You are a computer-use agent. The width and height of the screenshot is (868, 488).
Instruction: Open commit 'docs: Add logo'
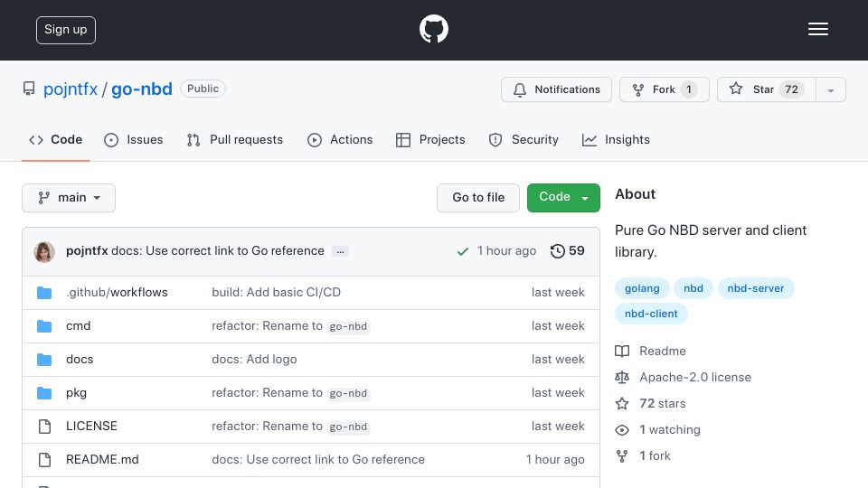254,360
